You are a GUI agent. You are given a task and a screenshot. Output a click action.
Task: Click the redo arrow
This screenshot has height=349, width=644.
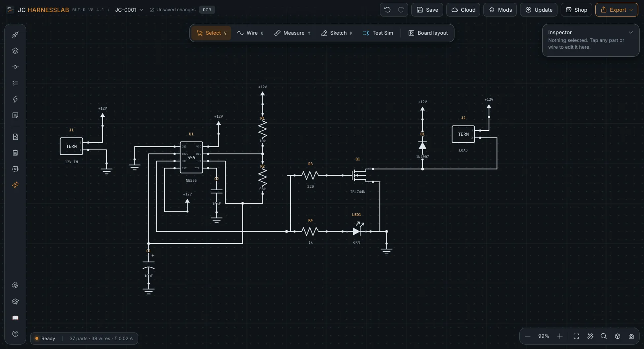401,10
